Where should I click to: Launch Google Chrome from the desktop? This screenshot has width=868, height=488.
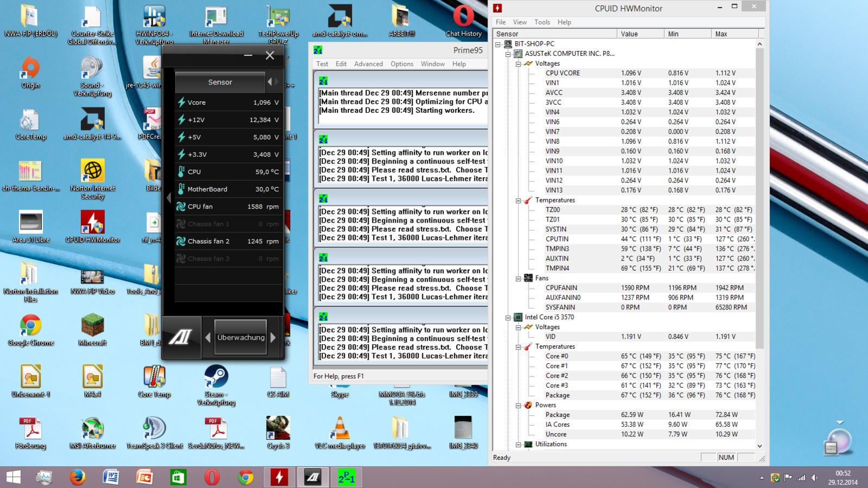point(30,329)
